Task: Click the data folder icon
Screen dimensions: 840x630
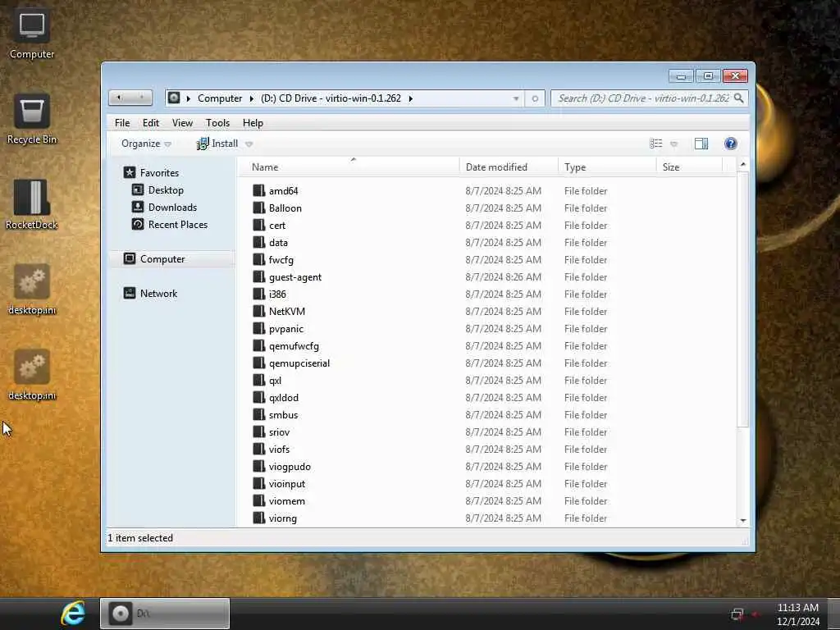Action: [x=259, y=242]
